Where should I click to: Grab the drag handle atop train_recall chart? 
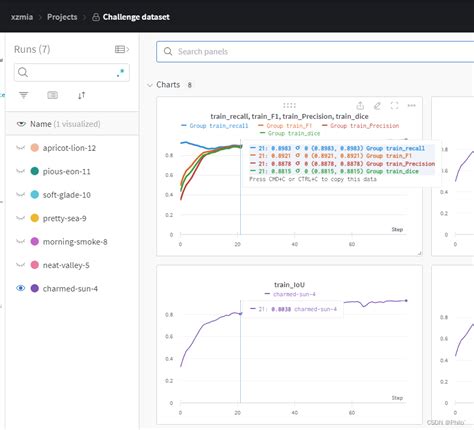[x=289, y=106]
